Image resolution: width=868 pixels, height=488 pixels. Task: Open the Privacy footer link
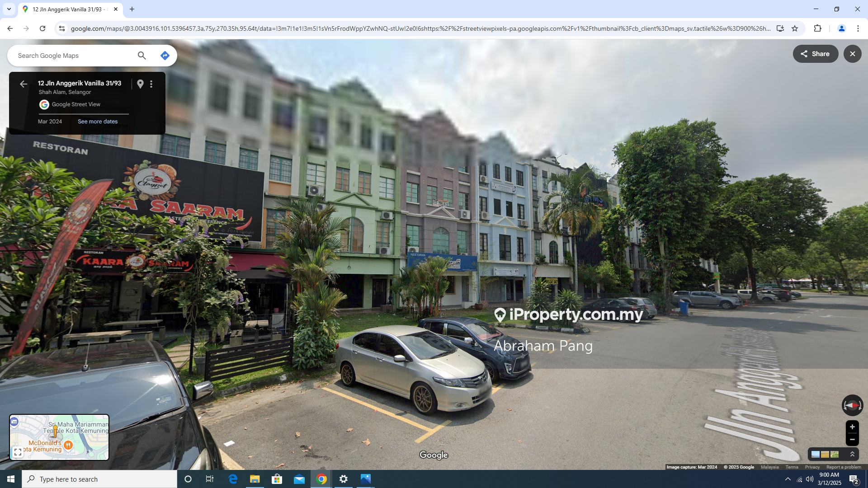tap(812, 467)
